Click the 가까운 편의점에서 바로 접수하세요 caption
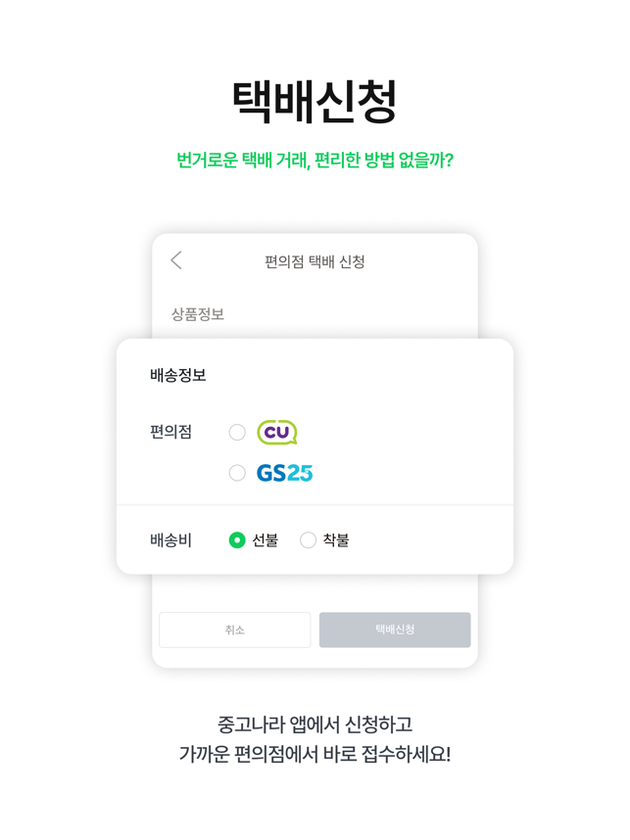 (x=315, y=754)
